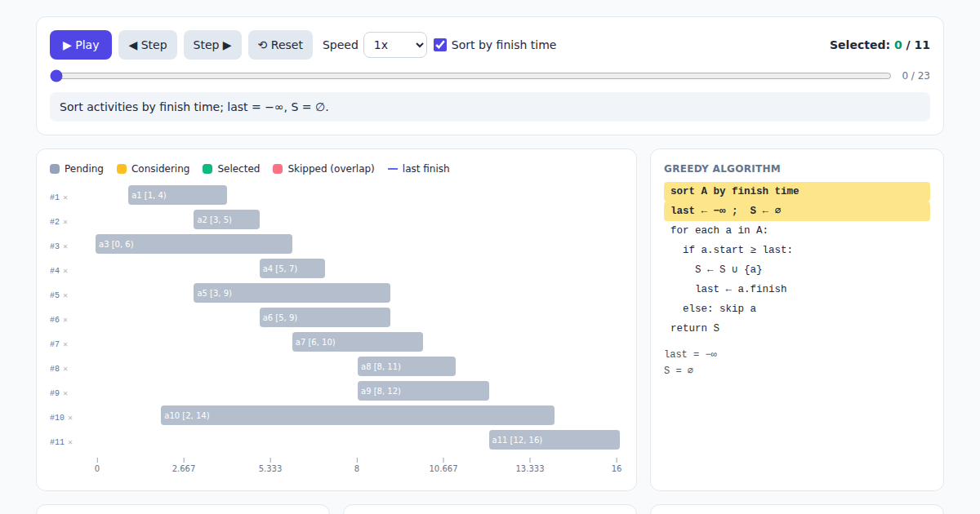Click the GREEDY ALGORITHM heading
980x514 pixels.
[722, 169]
